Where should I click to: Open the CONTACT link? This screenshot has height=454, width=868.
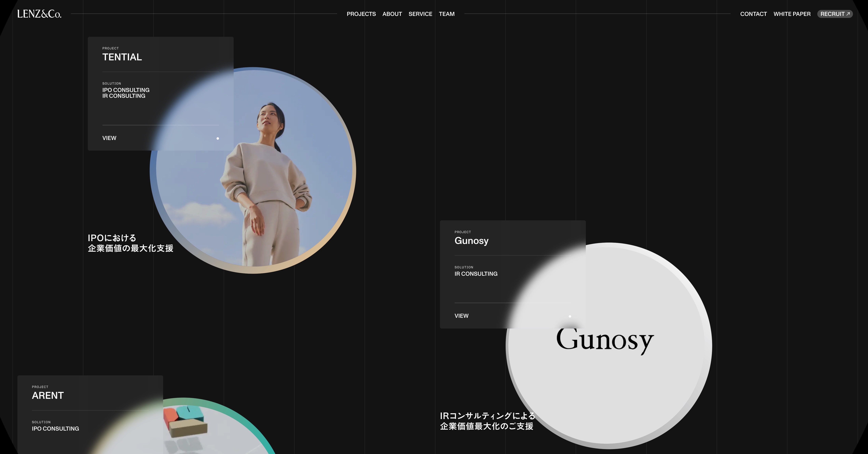coord(753,14)
